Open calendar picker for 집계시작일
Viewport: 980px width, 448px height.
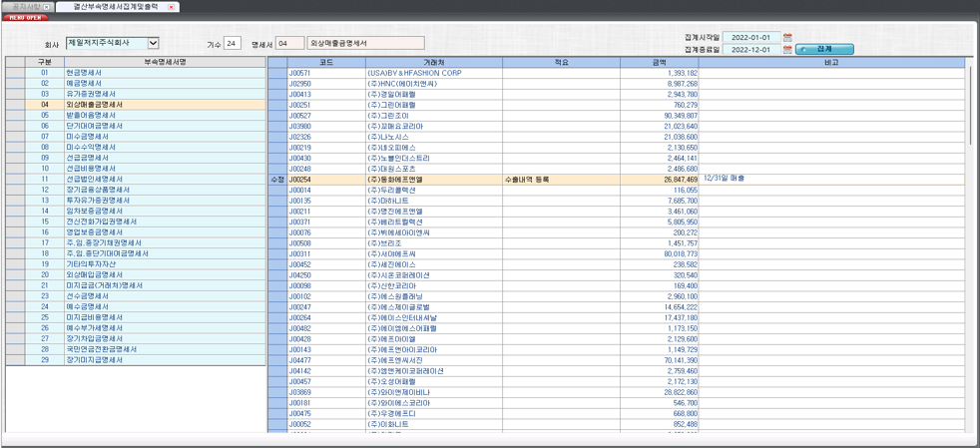tap(787, 38)
